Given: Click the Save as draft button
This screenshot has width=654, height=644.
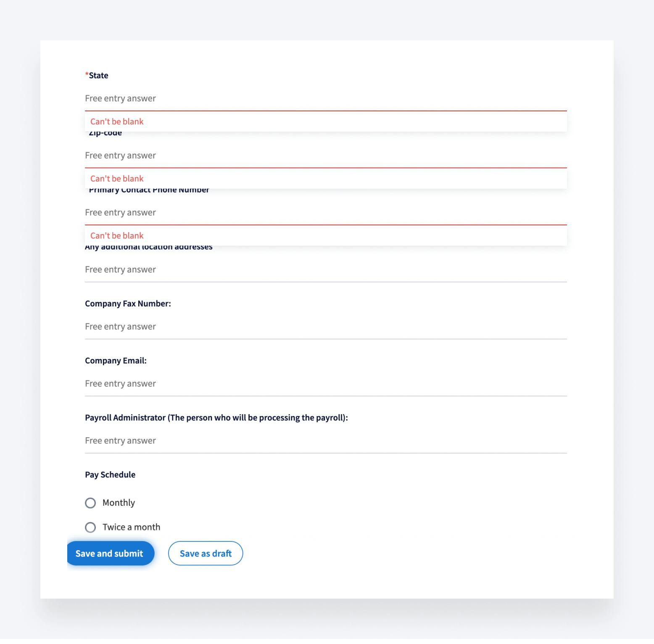Looking at the screenshot, I should (x=206, y=554).
